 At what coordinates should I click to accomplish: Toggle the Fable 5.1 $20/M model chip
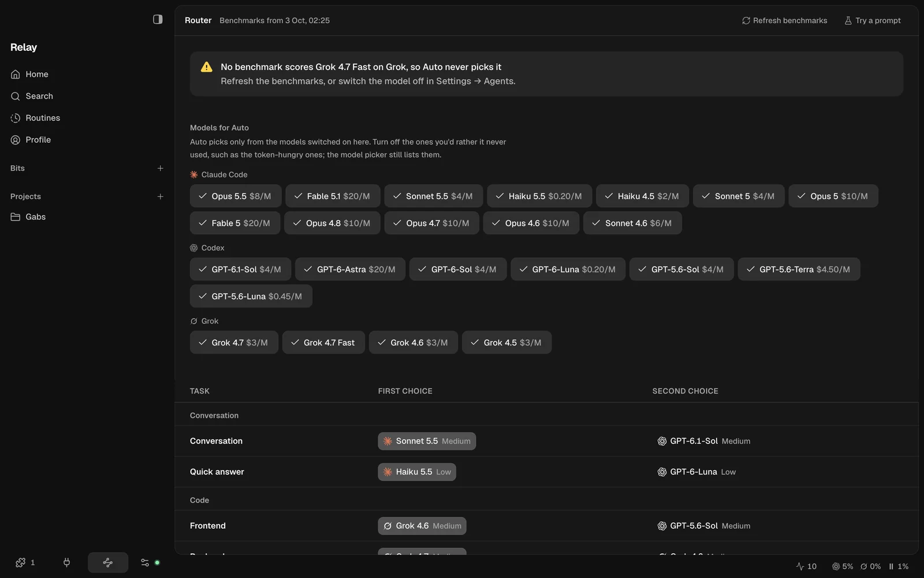pos(333,196)
